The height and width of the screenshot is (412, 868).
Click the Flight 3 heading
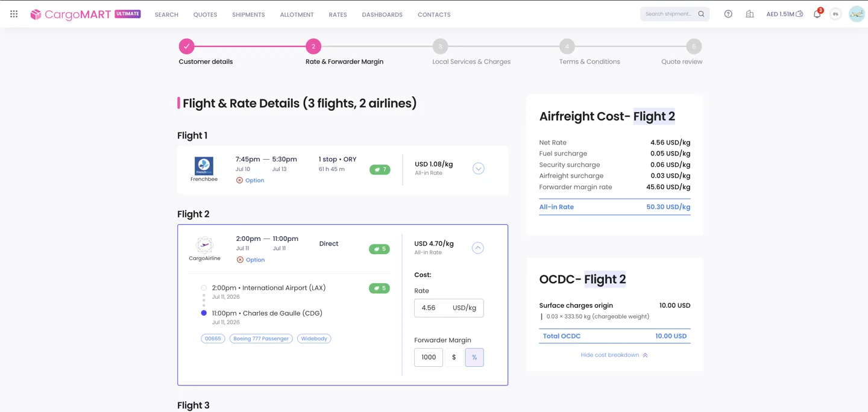coord(193,405)
